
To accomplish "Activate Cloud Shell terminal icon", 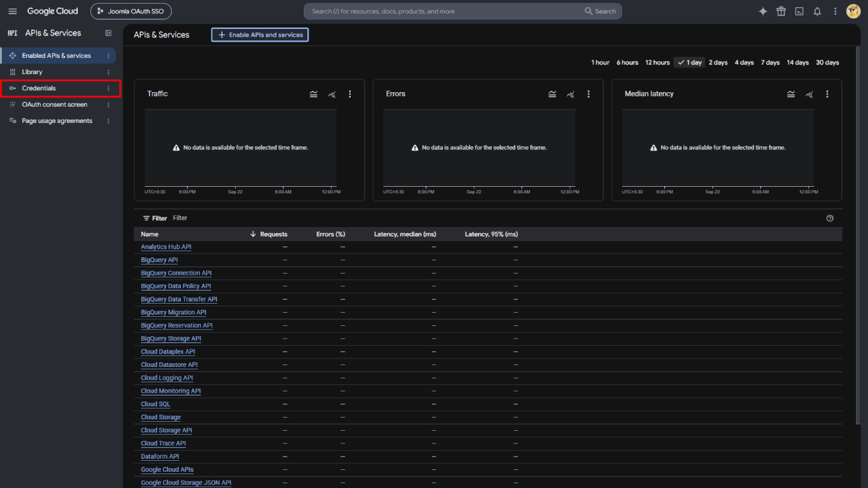I will pos(799,11).
